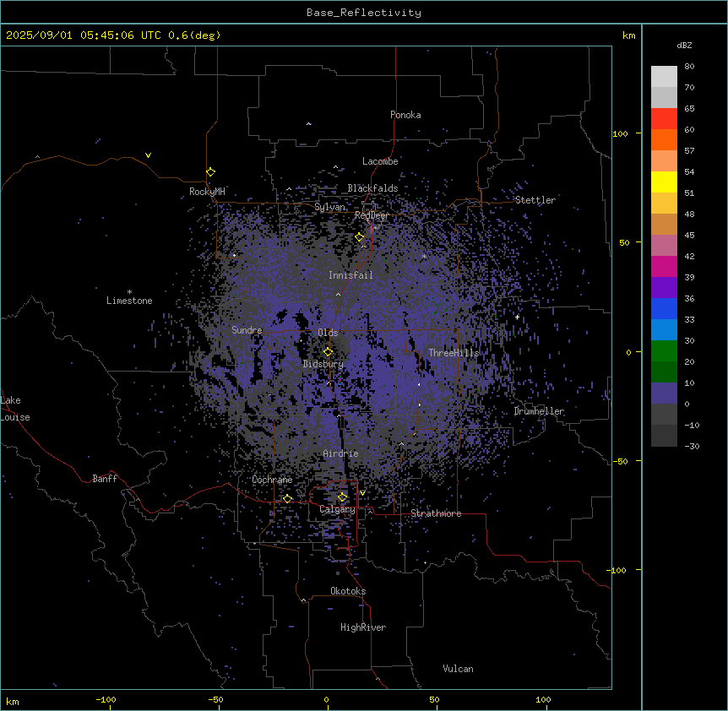Select the Stettler label
The image size is (728, 711).
point(535,200)
